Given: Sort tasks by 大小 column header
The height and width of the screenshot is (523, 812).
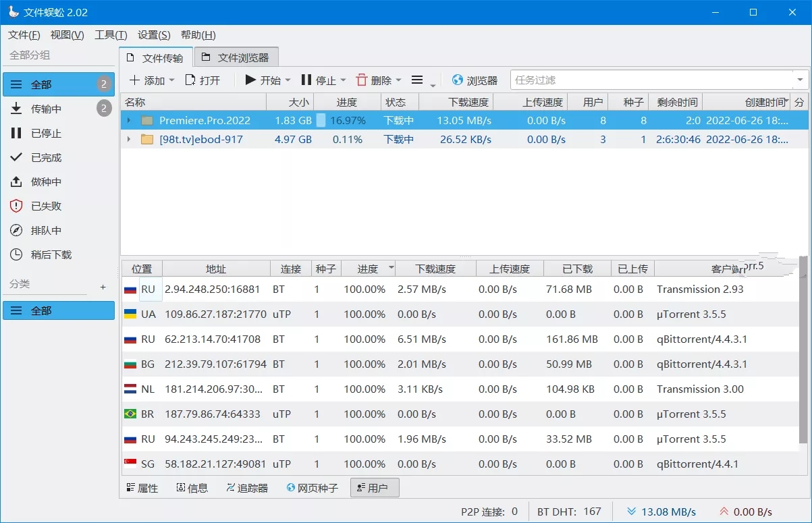Looking at the screenshot, I should 290,102.
